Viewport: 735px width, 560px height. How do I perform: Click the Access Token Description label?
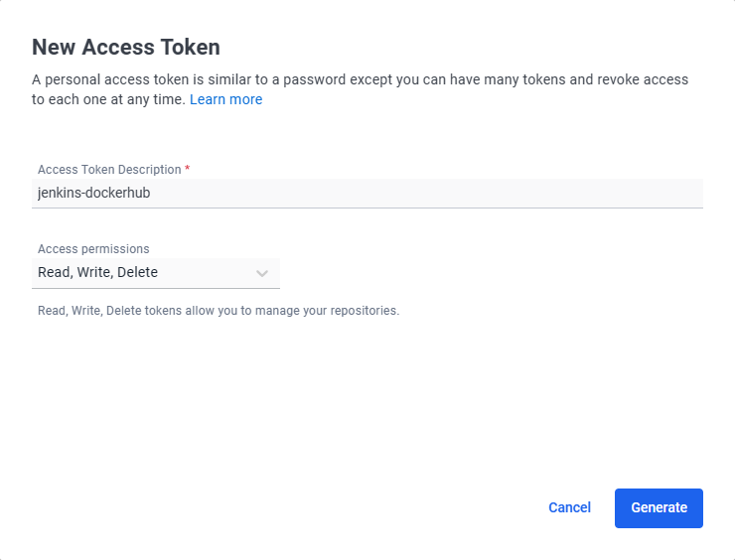pyautogui.click(x=109, y=169)
